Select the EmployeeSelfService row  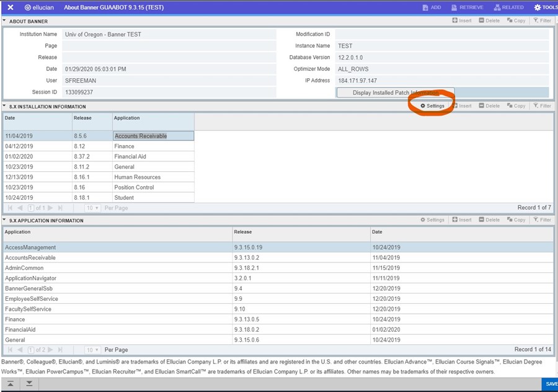[x=278, y=299]
